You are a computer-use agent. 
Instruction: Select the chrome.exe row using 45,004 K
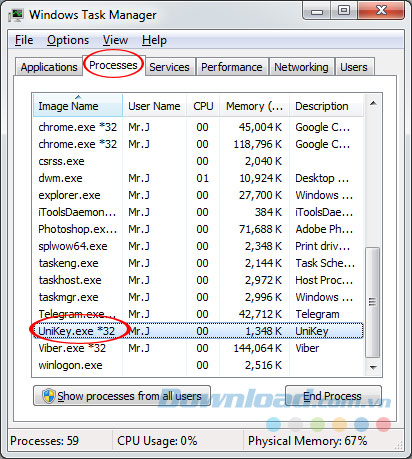coord(198,127)
